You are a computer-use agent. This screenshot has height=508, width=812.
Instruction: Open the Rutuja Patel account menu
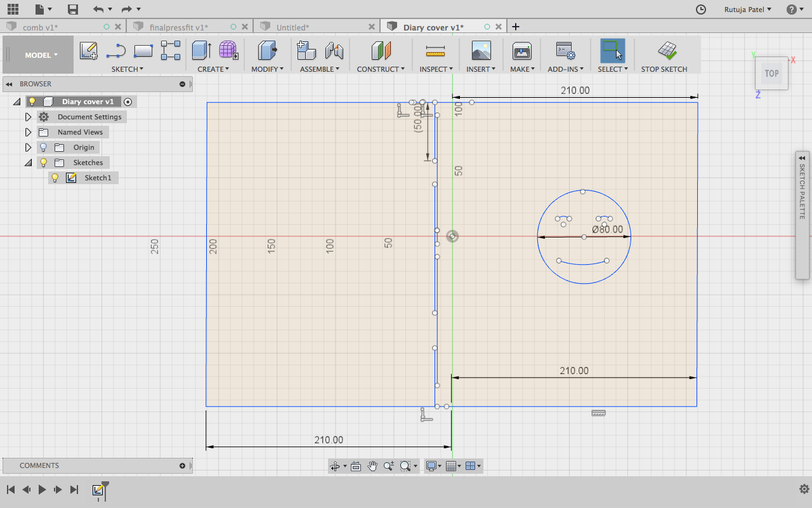pyautogui.click(x=748, y=9)
